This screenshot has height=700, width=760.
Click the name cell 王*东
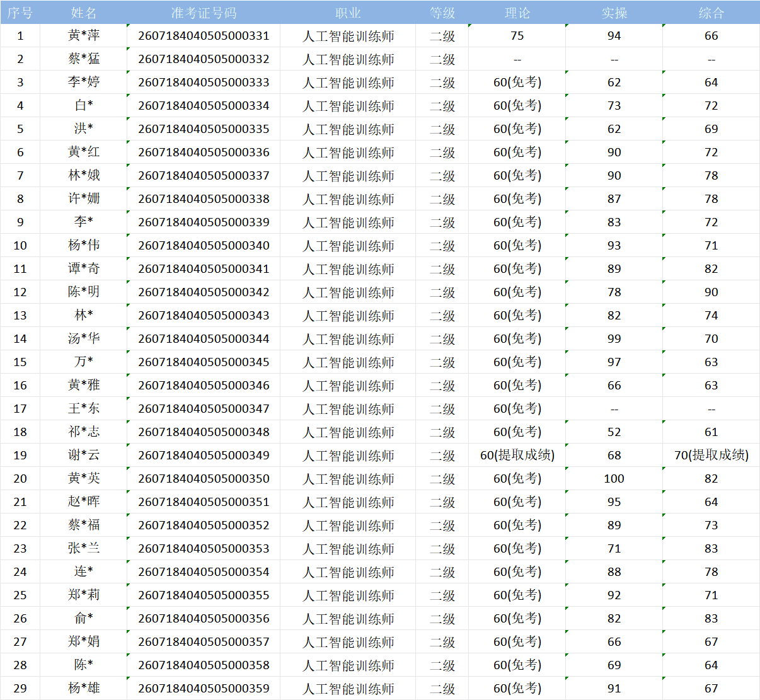pos(84,408)
